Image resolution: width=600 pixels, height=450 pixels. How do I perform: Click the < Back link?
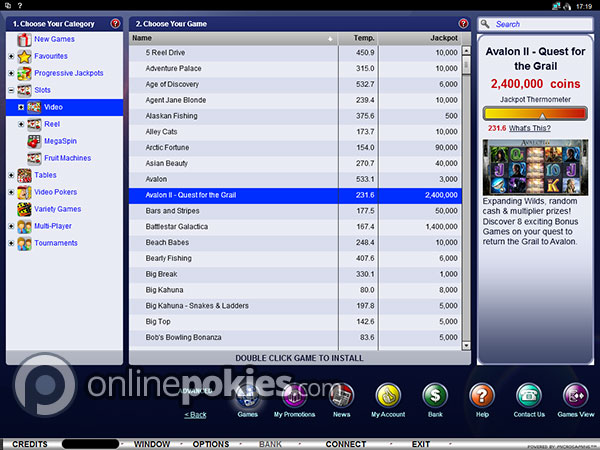click(195, 414)
